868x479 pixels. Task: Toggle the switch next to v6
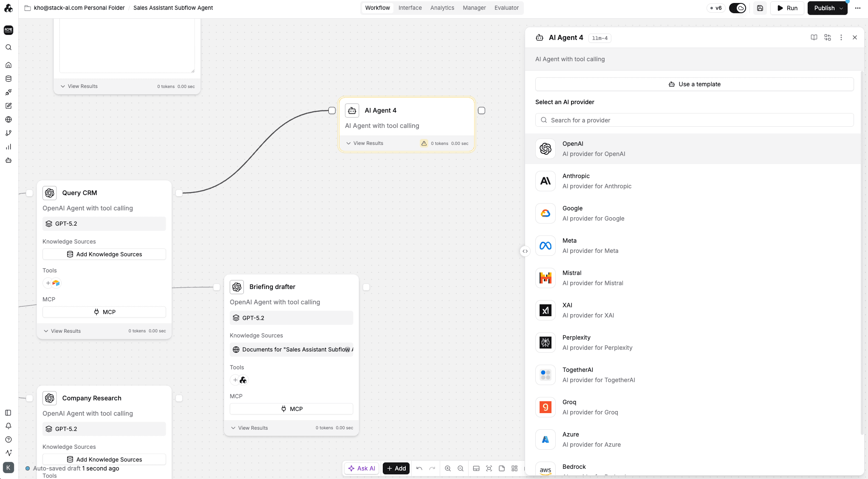(x=738, y=8)
